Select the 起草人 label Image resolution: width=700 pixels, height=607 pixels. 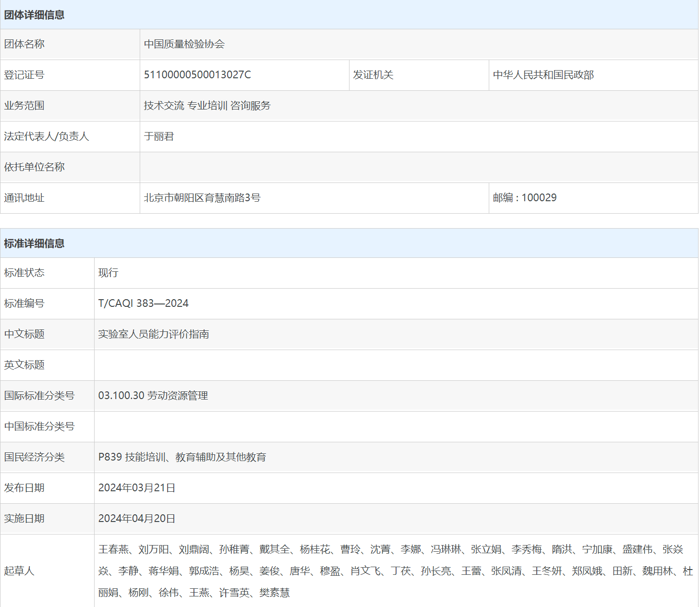(x=19, y=571)
